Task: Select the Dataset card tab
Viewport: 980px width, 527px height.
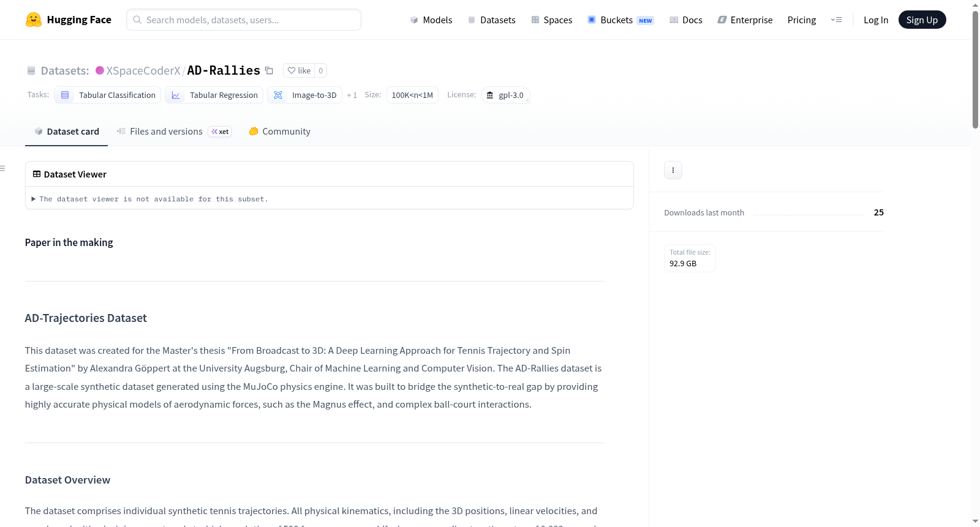Action: [66, 132]
